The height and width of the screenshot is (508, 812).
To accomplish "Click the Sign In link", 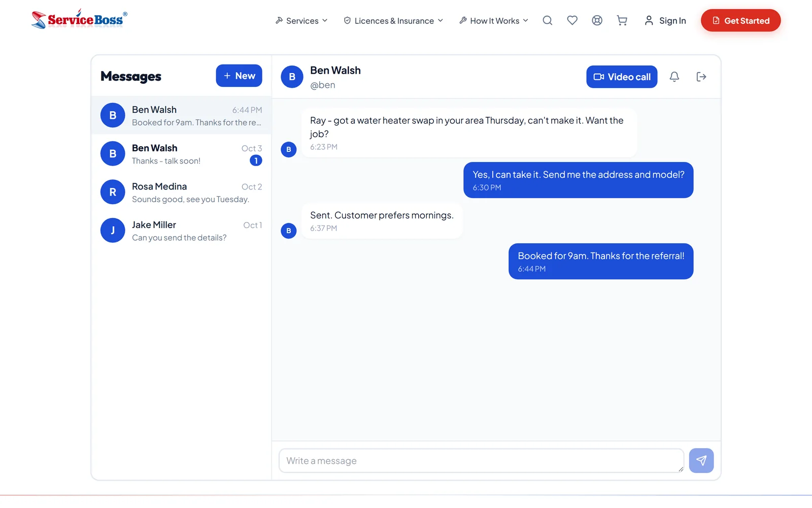I will click(x=665, y=21).
